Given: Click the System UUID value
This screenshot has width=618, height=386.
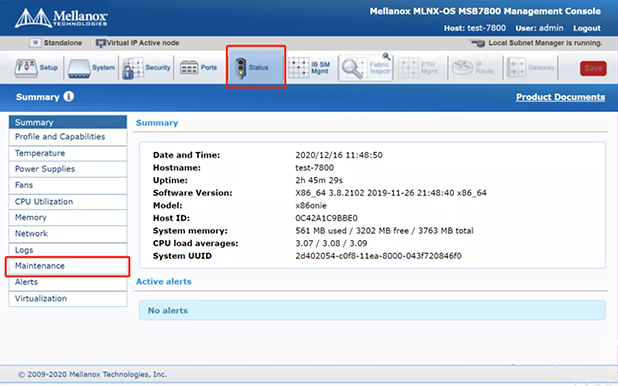Looking at the screenshot, I should coord(378,256).
